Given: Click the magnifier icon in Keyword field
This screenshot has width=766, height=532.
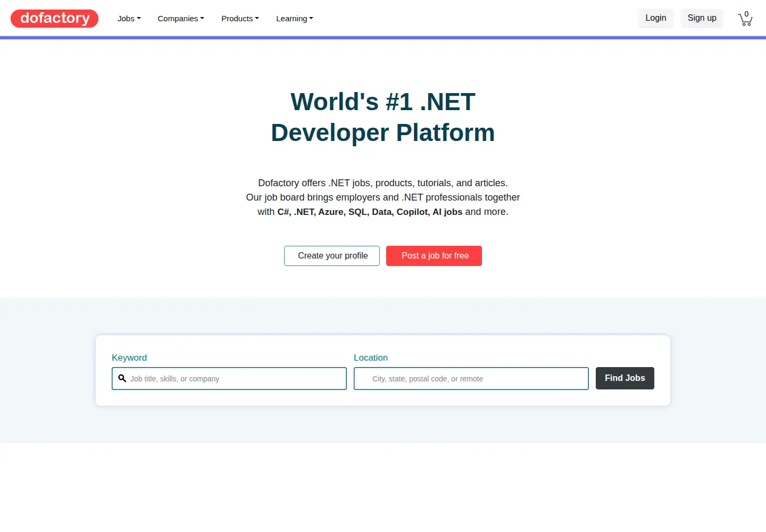Looking at the screenshot, I should [x=122, y=378].
